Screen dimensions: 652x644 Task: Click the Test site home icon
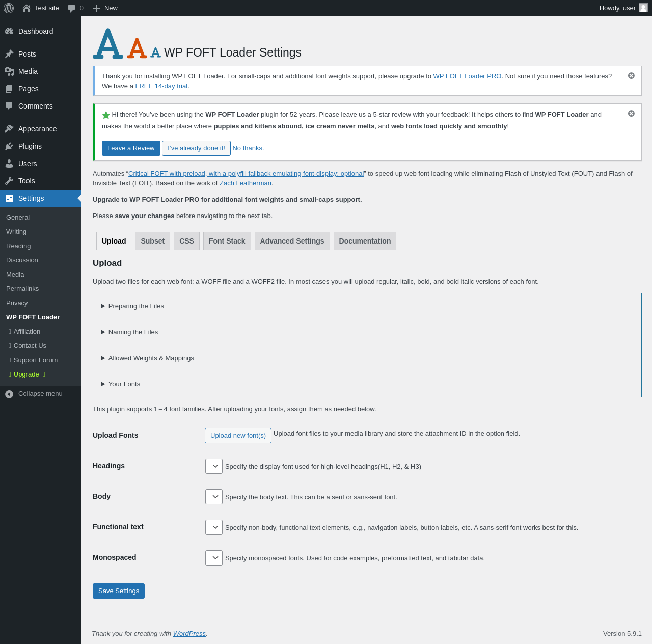(26, 8)
